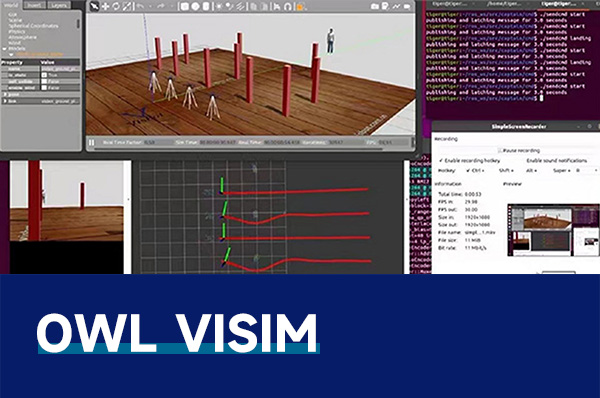Select Physics in world tree
Image resolution: width=600 pixels, height=398 pixels.
coord(17,32)
